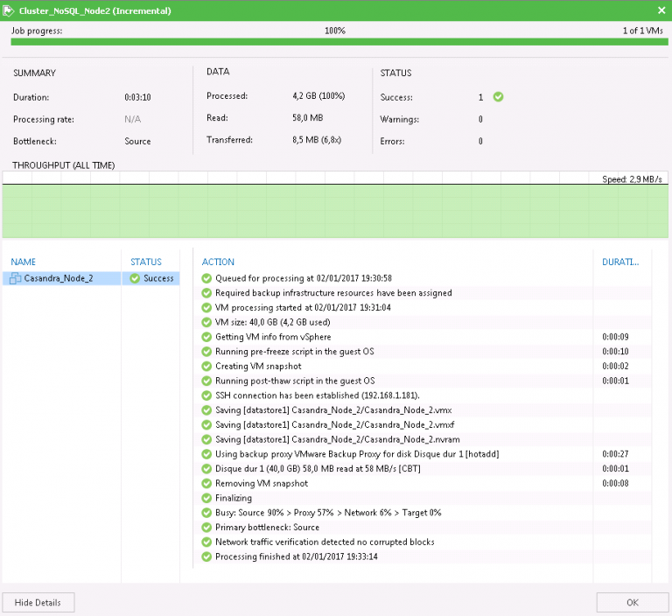
Task: Click the green job progress bar
Action: [336, 41]
